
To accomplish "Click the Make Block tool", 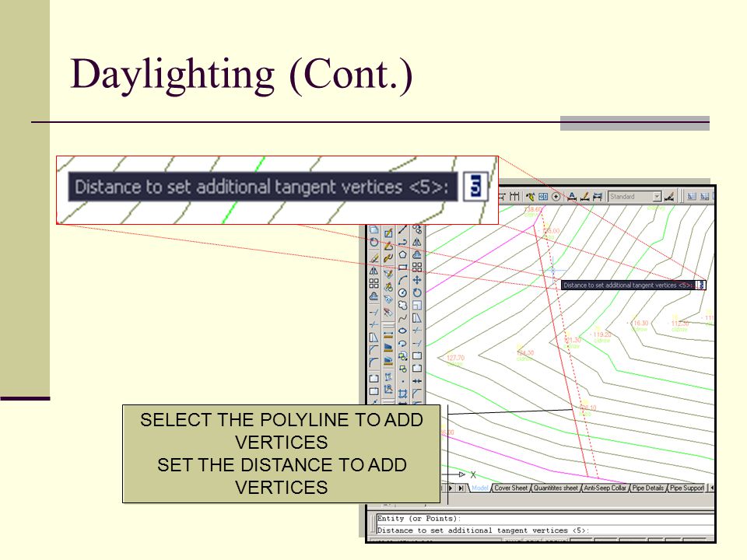I will (403, 368).
